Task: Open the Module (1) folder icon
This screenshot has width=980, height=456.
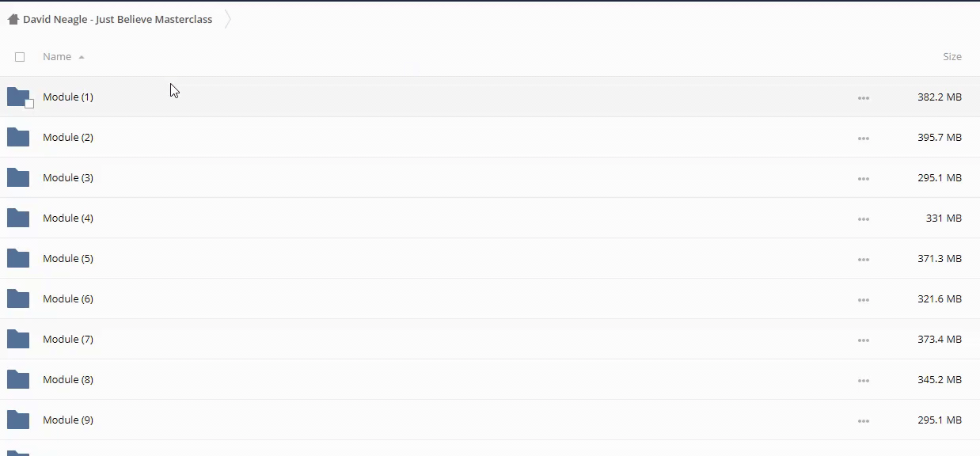Action: (x=17, y=97)
